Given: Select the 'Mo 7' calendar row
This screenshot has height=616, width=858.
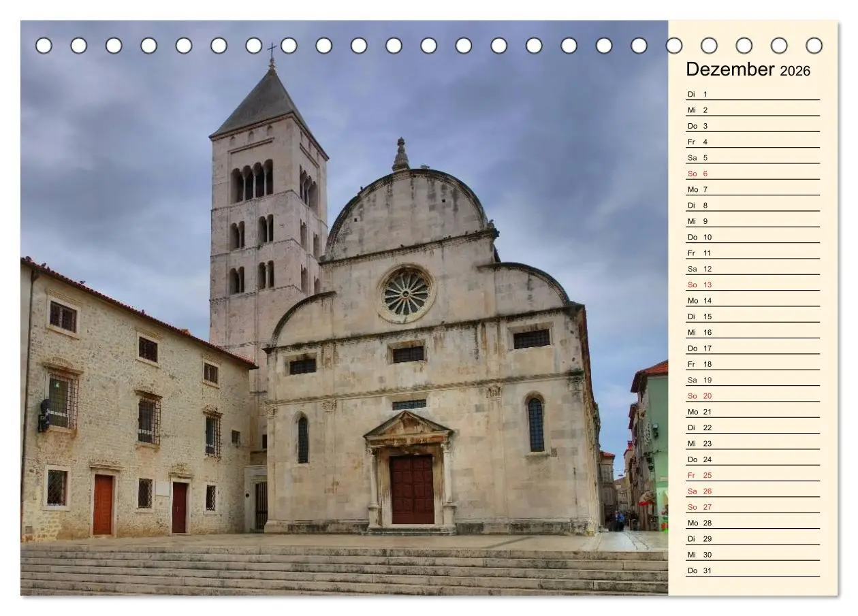Looking at the screenshot, I should [752, 189].
